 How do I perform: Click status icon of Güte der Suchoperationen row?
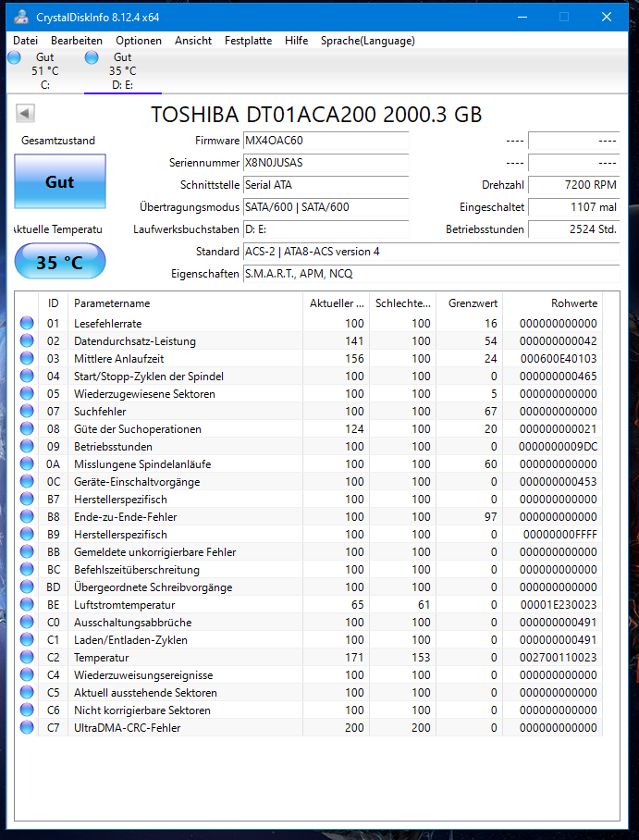pos(27,428)
